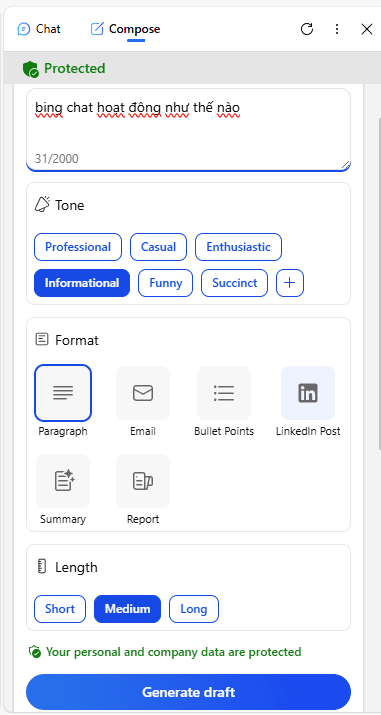Set length to Medium
Viewport: 381px width, 715px height.
point(128,609)
